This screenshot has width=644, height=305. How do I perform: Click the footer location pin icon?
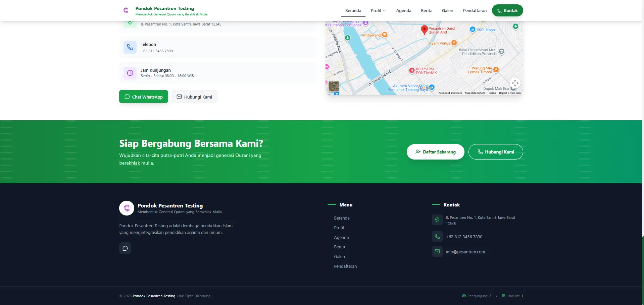click(437, 220)
